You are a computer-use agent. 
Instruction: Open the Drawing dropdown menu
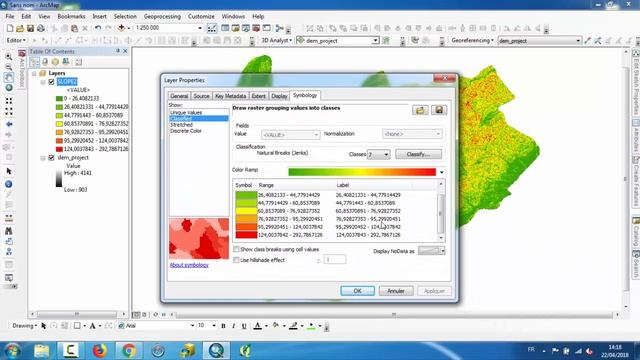tap(25, 326)
